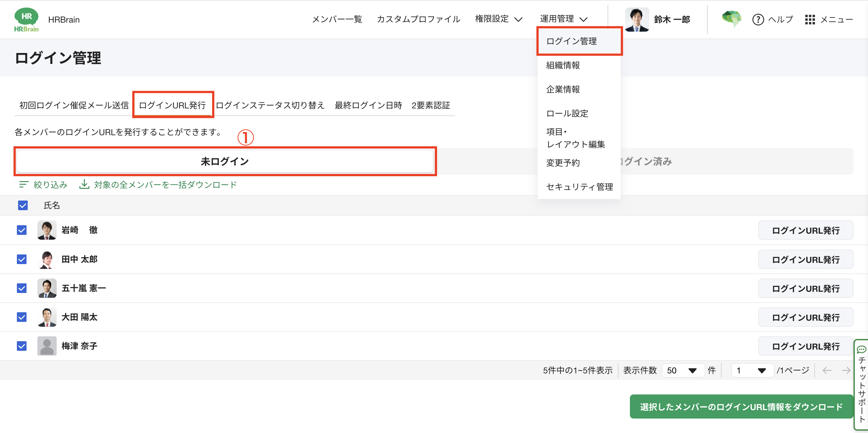This screenshot has width=868, height=433.
Task: Open the 表示件数 50 dropdown
Action: (683, 370)
